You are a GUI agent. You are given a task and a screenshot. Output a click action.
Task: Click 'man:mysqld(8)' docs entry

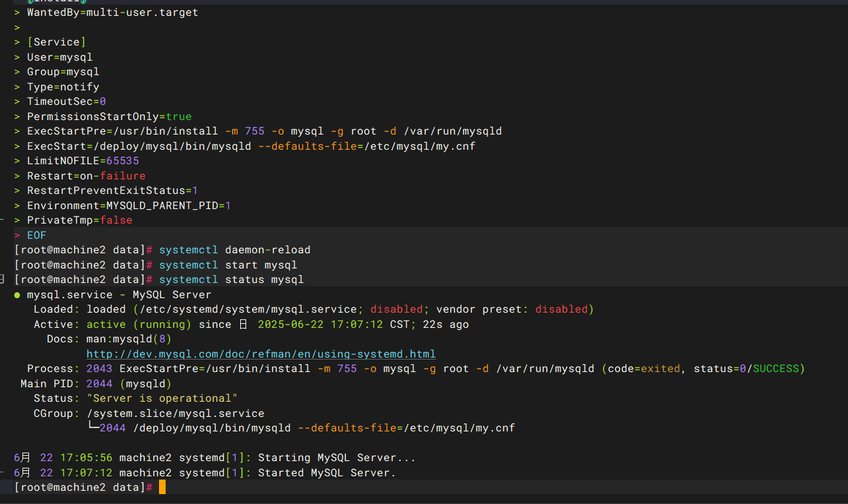coord(129,339)
